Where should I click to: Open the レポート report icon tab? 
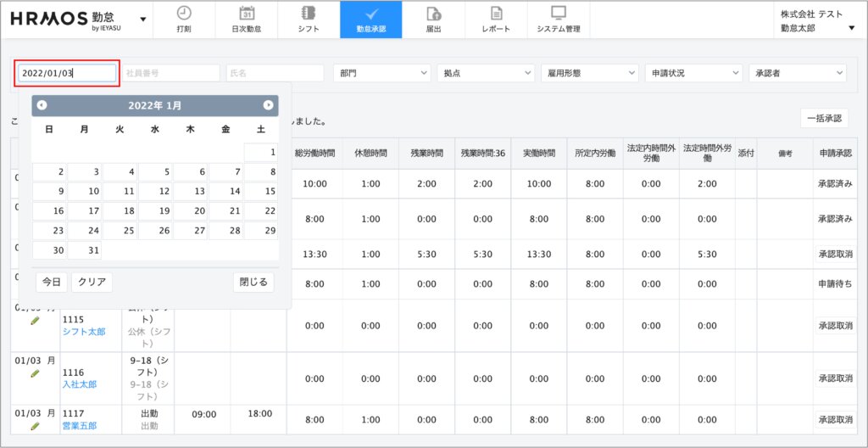(x=496, y=20)
